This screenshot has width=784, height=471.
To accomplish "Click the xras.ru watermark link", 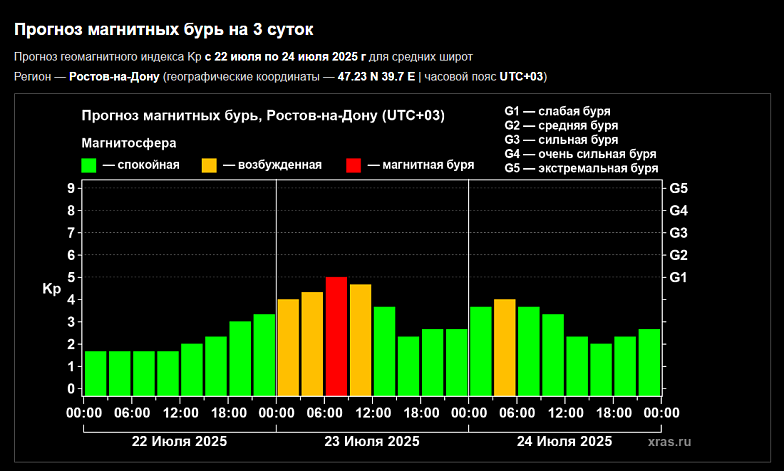I will 670,442.
